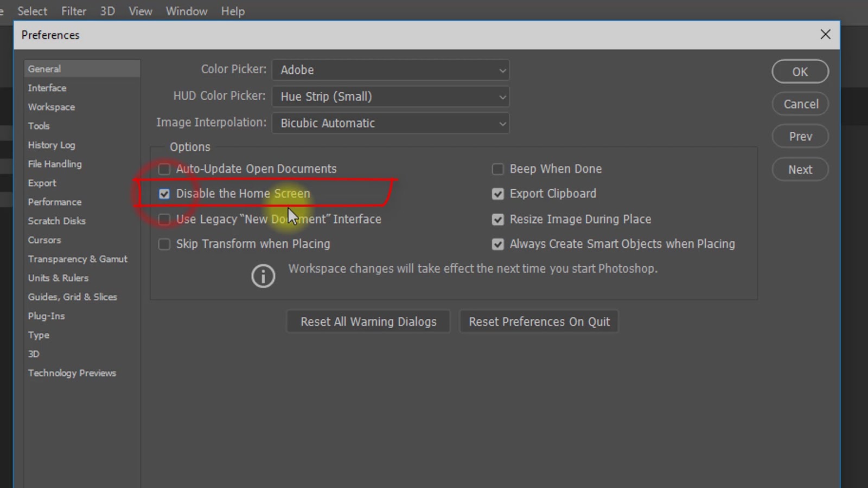Open the Scratch Disks settings
This screenshot has width=868, height=488.
coord(56,221)
